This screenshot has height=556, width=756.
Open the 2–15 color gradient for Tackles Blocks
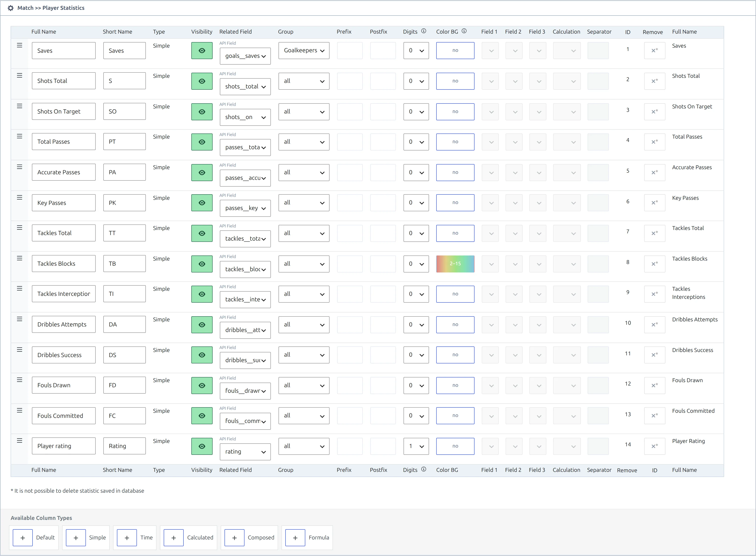[455, 264]
